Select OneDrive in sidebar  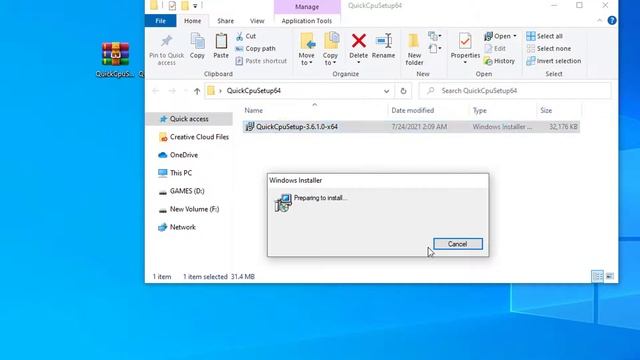click(178, 155)
